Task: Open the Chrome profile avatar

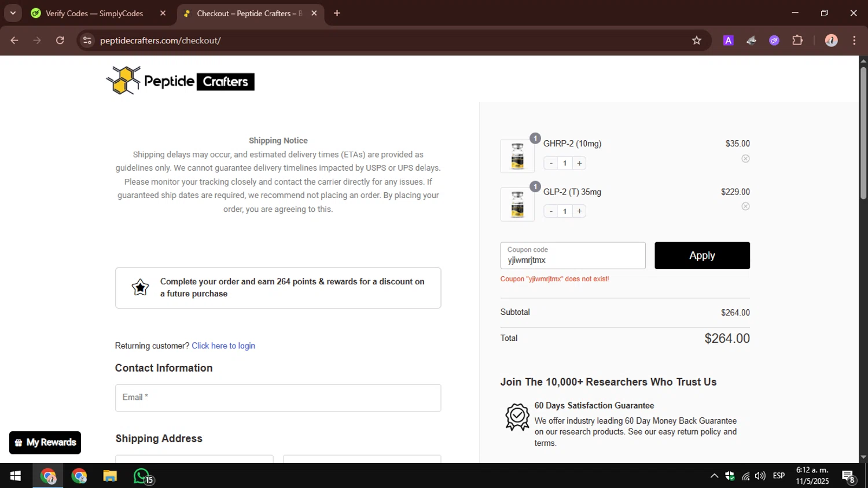Action: coord(832,41)
